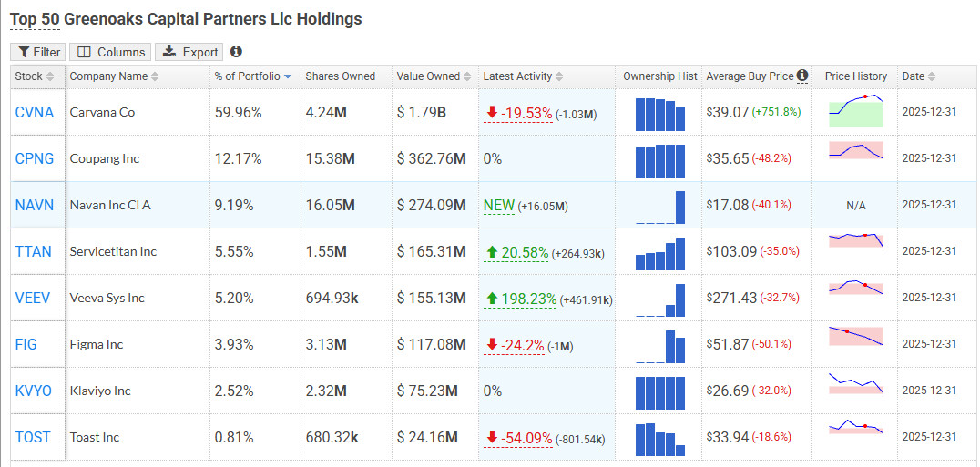980x467 pixels.
Task: Open the NAVN stock link
Action: pos(35,205)
